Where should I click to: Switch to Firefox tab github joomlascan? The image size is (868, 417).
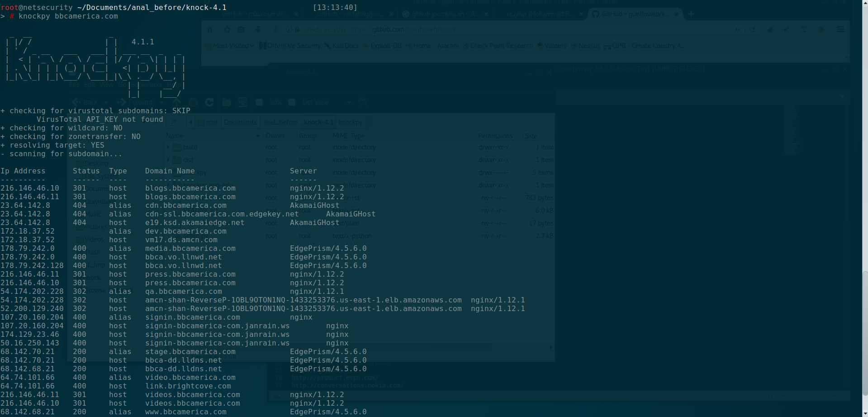point(446,14)
